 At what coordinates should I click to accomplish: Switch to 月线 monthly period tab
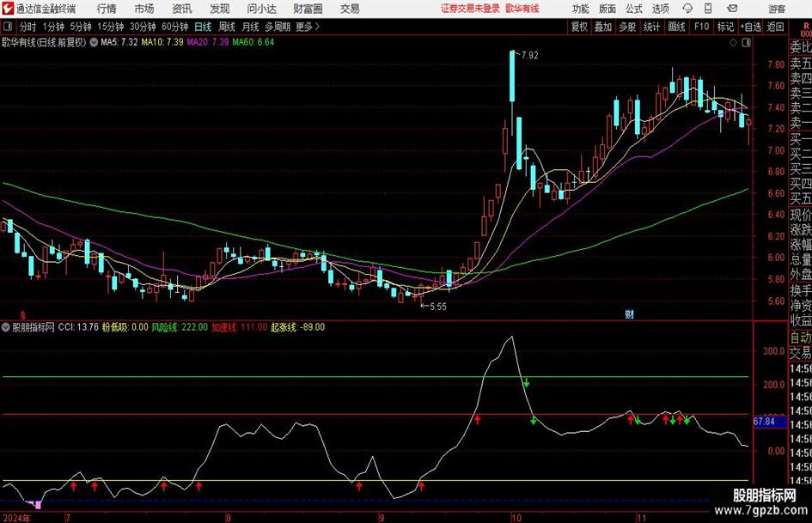pyautogui.click(x=250, y=27)
